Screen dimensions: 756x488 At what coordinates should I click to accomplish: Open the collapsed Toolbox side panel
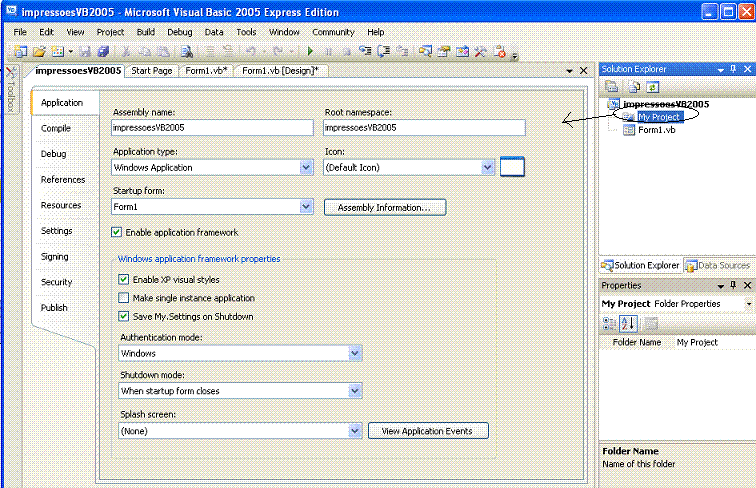pos(12,90)
